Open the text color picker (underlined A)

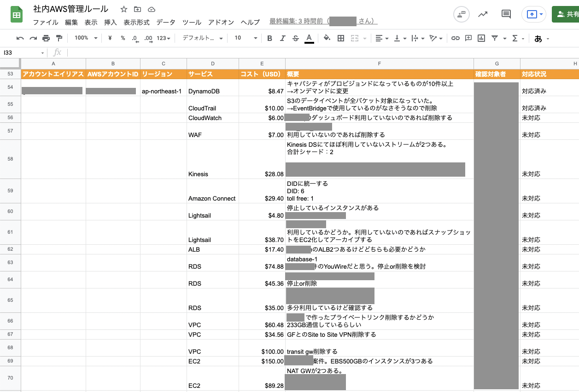click(309, 38)
